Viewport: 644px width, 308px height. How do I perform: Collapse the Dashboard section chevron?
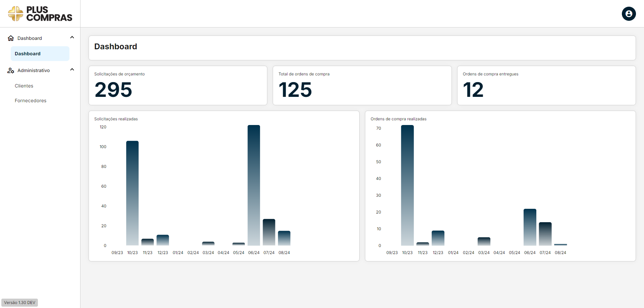click(x=72, y=37)
